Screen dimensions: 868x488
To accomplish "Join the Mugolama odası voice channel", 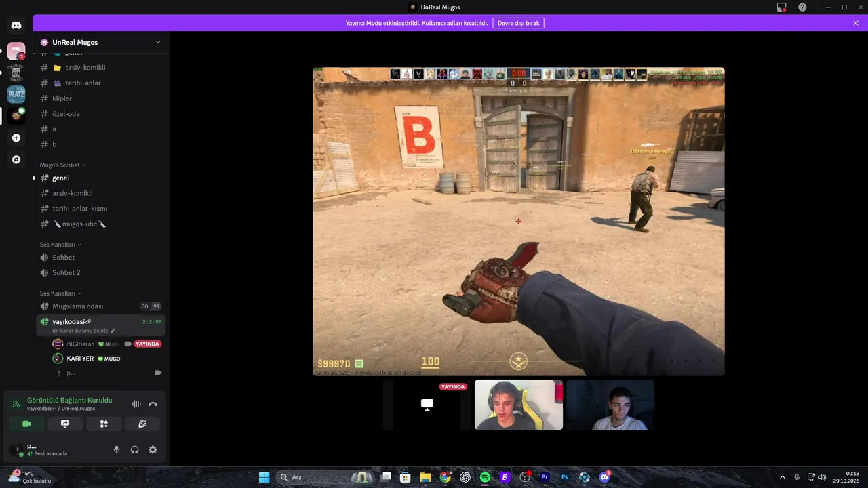I will coord(101,306).
